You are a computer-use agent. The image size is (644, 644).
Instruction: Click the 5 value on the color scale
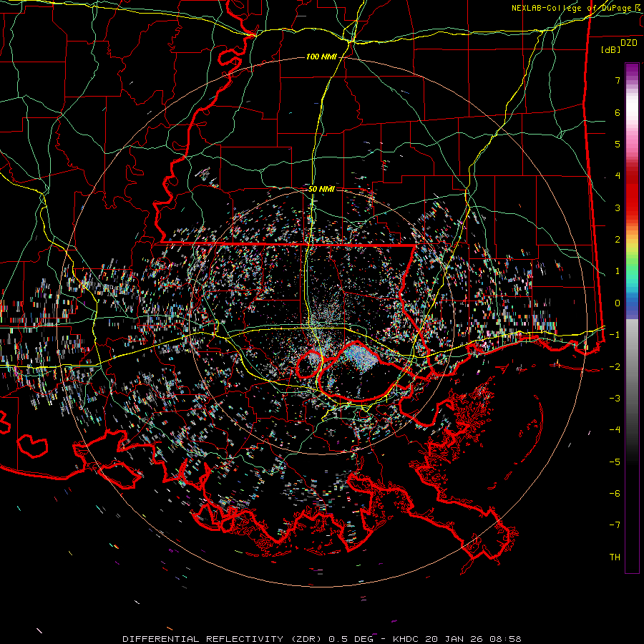pyautogui.click(x=618, y=144)
